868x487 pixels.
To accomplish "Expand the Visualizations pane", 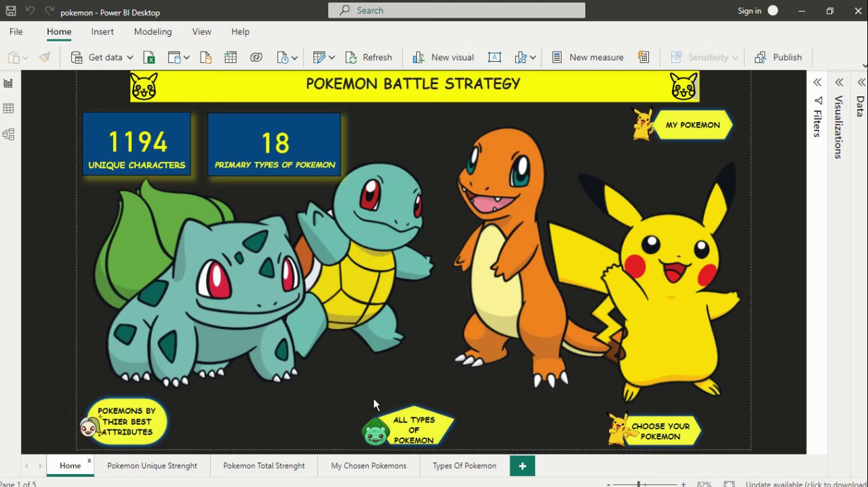I will 839,82.
